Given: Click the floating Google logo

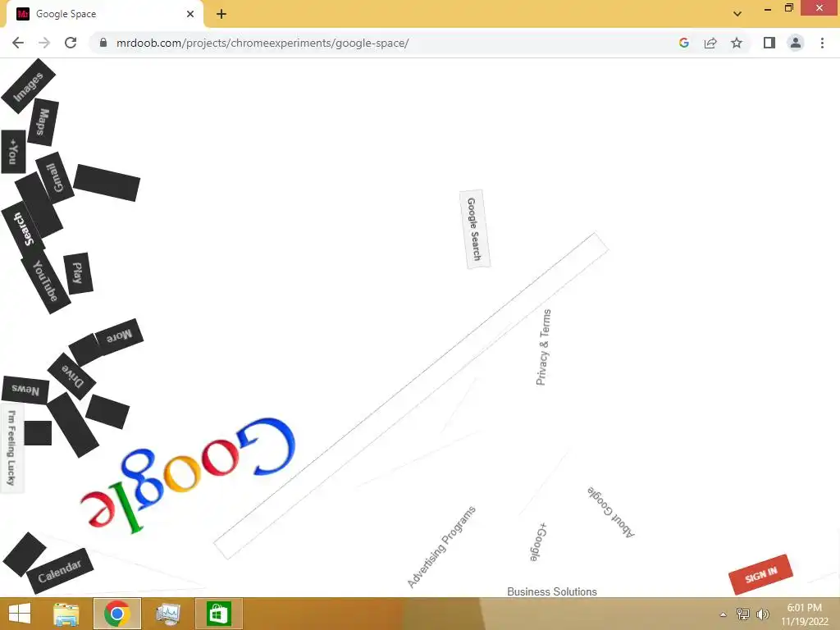Looking at the screenshot, I should (x=188, y=474).
